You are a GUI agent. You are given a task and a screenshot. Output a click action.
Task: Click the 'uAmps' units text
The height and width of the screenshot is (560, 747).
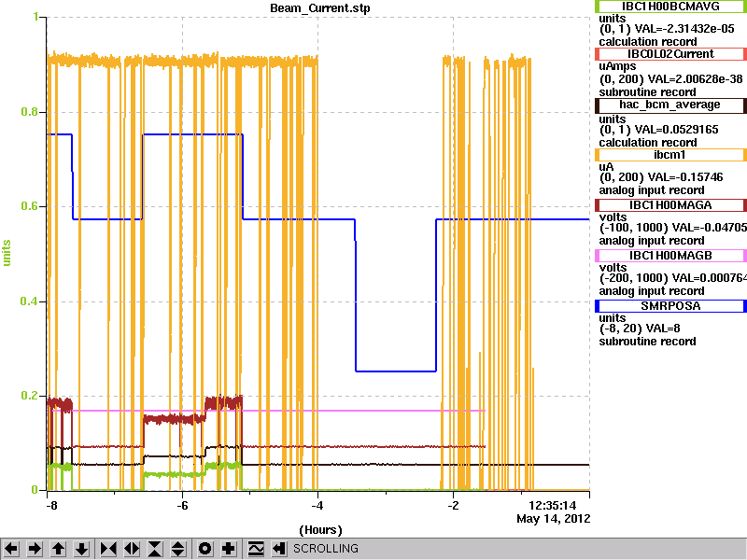617,66
